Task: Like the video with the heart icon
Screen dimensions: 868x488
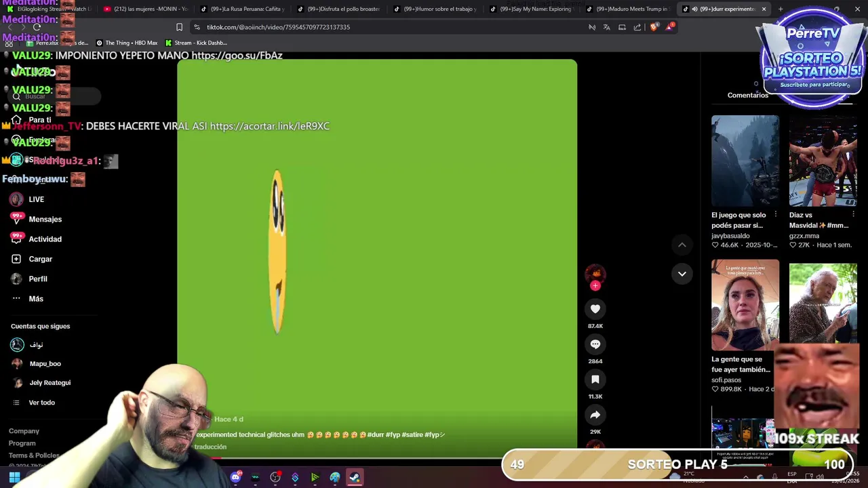Action: [x=595, y=309]
